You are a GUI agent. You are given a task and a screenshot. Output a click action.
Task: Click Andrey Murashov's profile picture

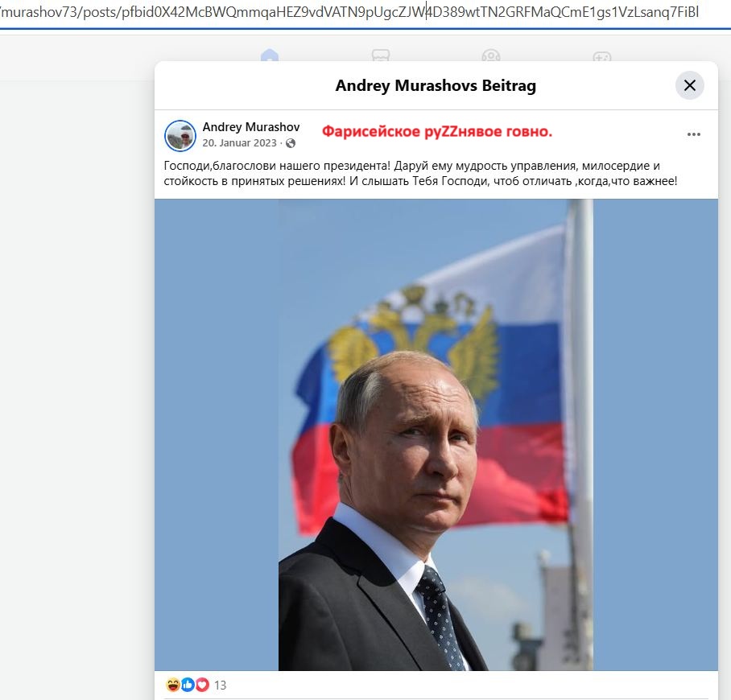180,136
